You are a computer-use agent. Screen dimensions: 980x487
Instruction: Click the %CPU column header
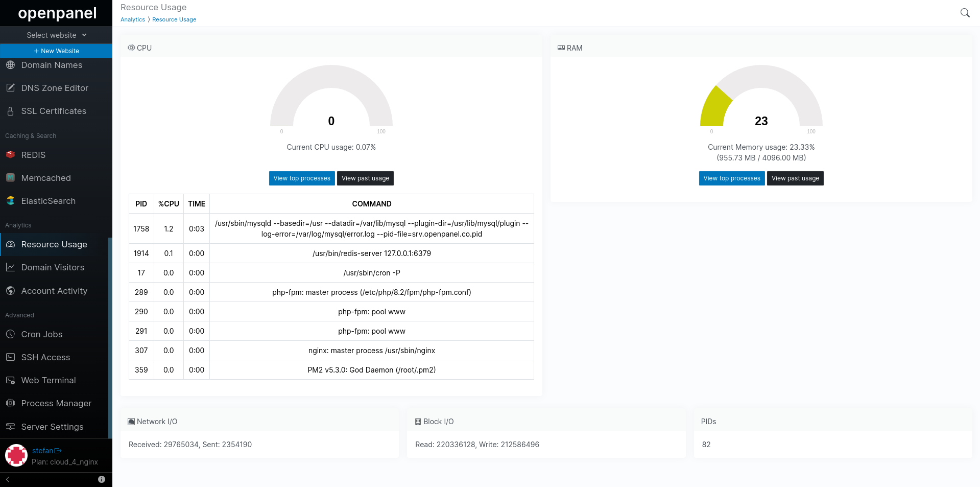[x=169, y=204]
